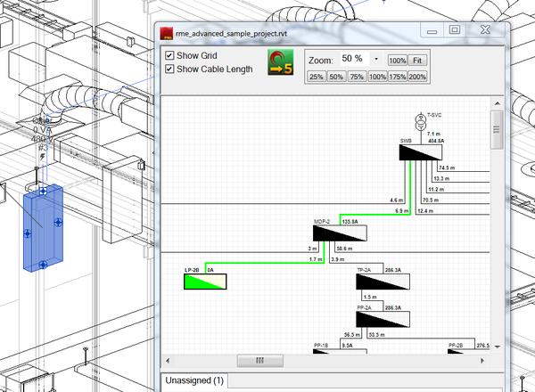Screen dimensions: 535x392
Task: Set zoom to 100% in the preset row
Action: pyautogui.click(x=377, y=77)
